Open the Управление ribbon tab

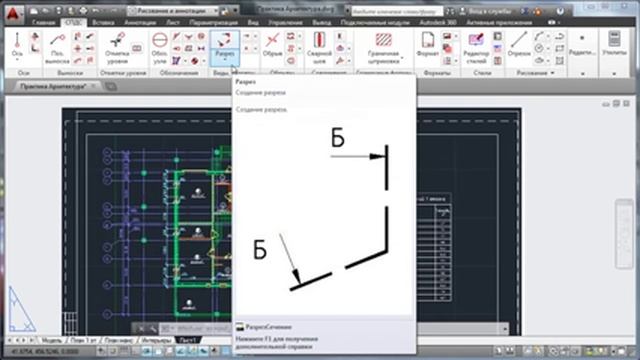pyautogui.click(x=285, y=22)
